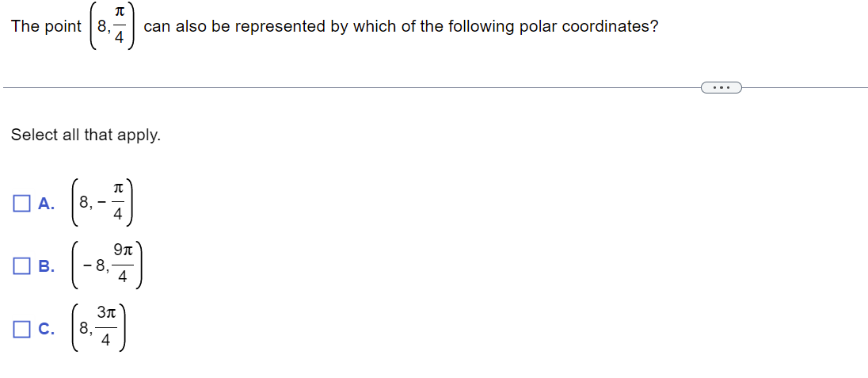868x378 pixels.
Task: Select the checkbox for option C
Action: [21, 329]
